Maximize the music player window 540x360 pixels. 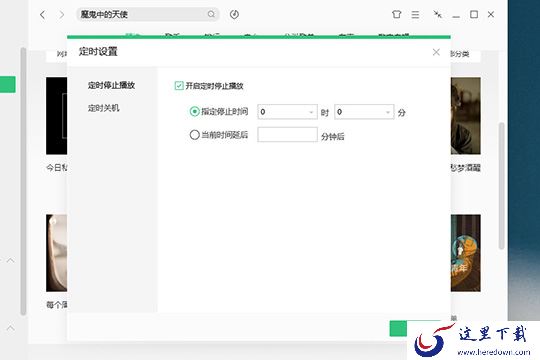(474, 14)
